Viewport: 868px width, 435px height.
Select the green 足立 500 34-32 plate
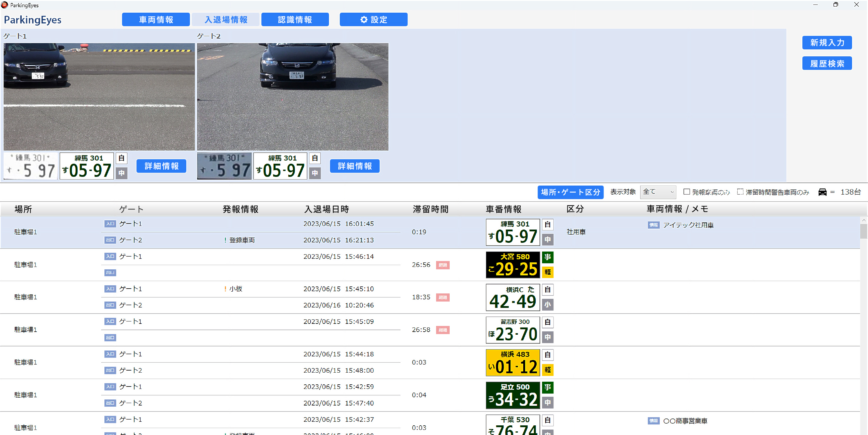[513, 395]
